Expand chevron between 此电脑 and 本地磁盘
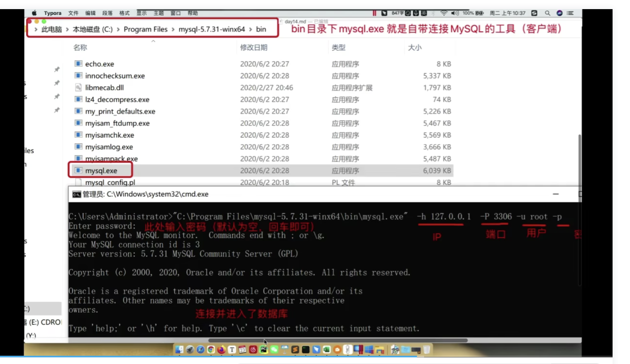 67,29
